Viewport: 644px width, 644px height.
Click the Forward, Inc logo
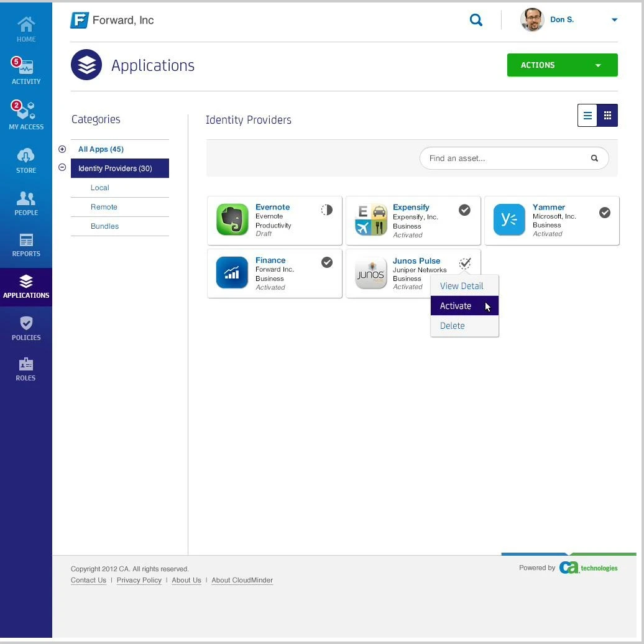point(112,20)
